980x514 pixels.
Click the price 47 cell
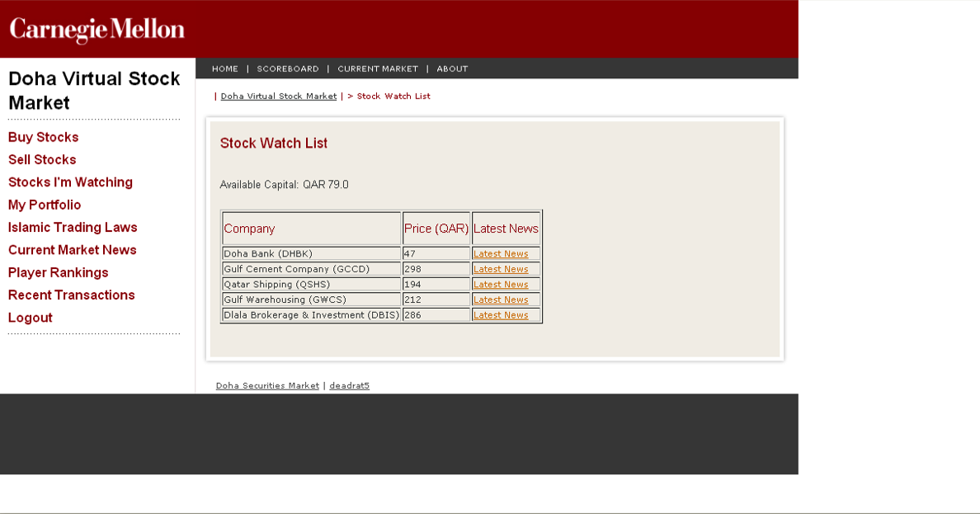(x=436, y=253)
